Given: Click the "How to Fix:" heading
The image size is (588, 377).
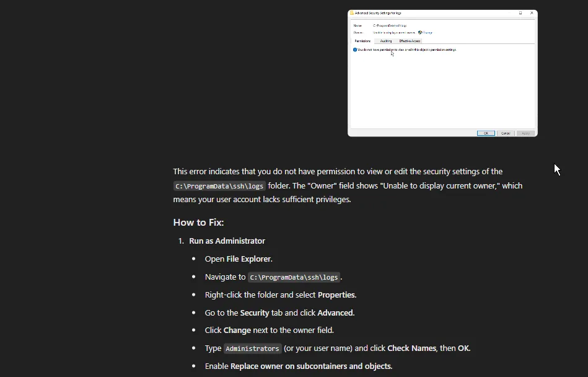Looking at the screenshot, I should (198, 223).
